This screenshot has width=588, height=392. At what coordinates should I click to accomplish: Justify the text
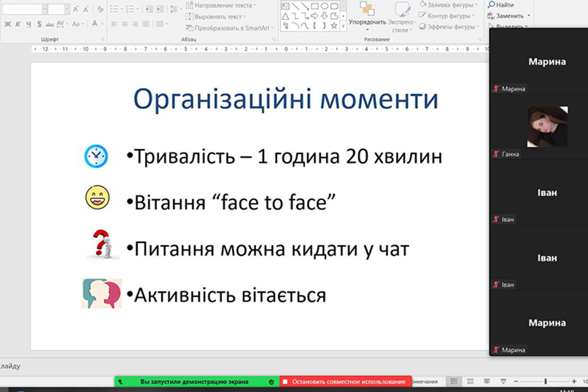coord(146,24)
